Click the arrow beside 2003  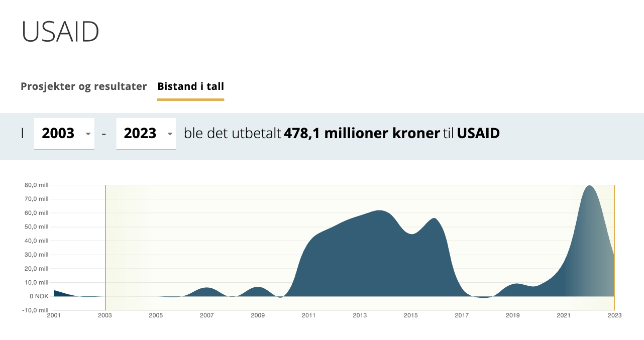pos(88,134)
